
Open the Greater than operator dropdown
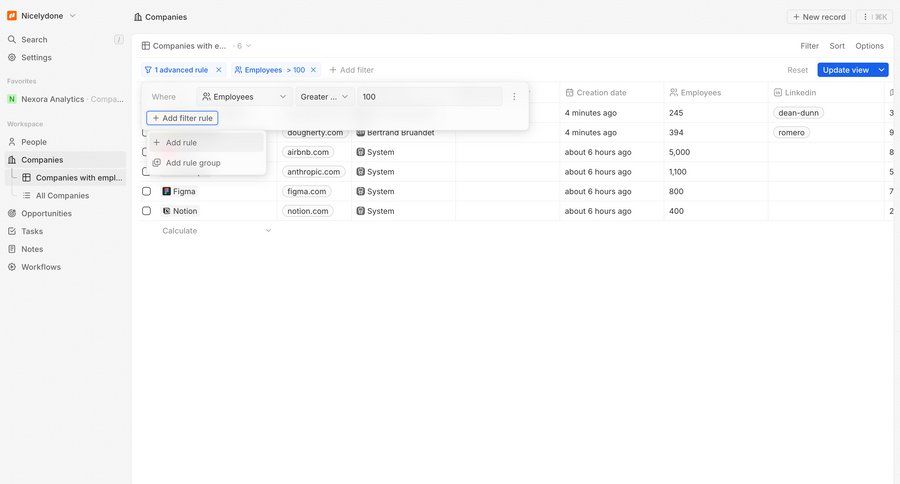325,97
